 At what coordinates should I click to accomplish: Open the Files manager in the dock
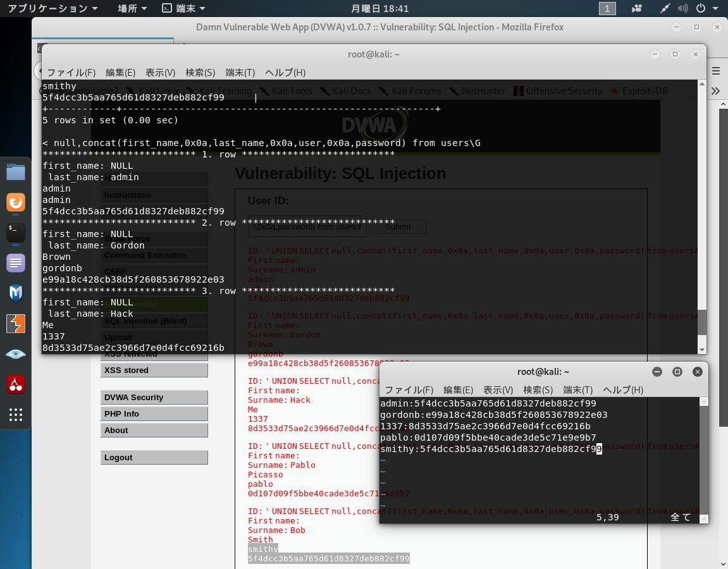point(16,172)
